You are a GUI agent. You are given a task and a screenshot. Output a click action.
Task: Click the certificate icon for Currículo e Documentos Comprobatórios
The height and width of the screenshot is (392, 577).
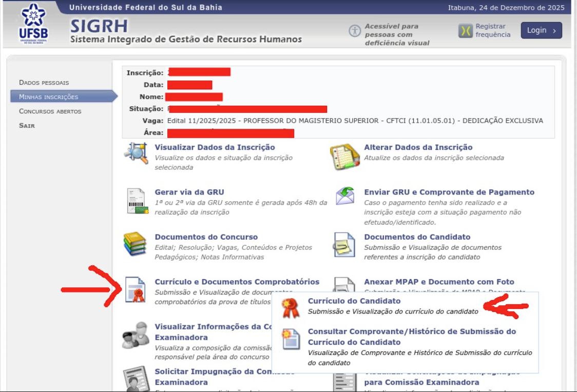[136, 290]
